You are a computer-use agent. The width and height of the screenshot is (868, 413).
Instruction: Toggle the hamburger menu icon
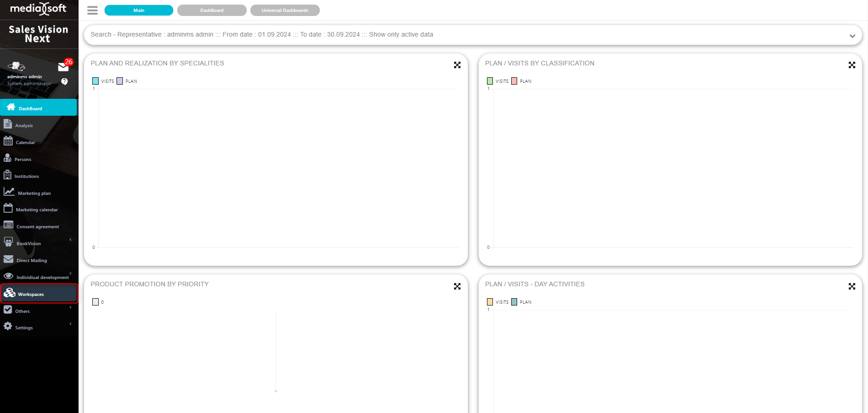tap(92, 11)
